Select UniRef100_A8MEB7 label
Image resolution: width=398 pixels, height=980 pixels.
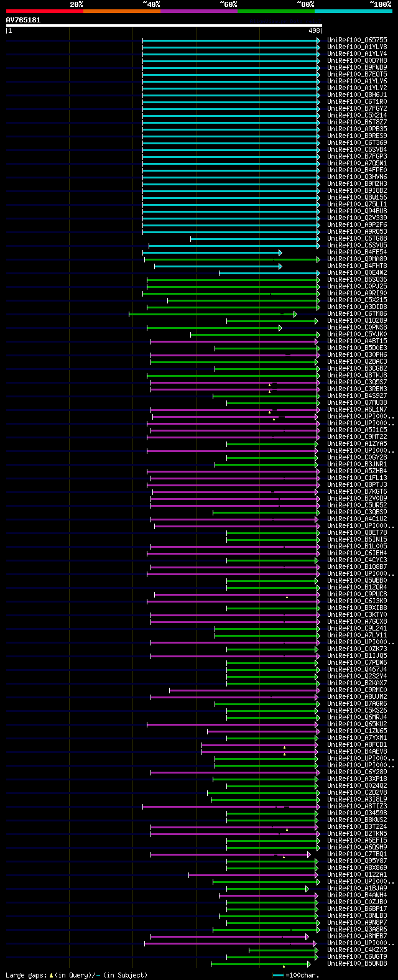click(358, 936)
